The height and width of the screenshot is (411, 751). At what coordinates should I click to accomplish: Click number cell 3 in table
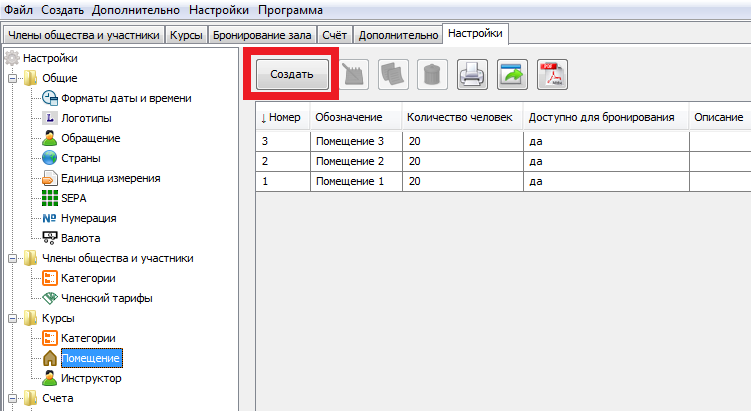283,141
